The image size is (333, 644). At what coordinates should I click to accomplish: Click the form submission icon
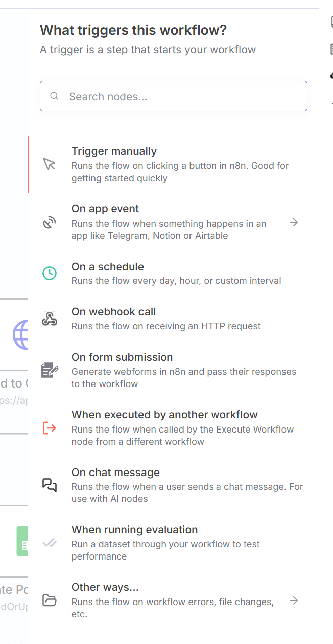click(x=49, y=370)
